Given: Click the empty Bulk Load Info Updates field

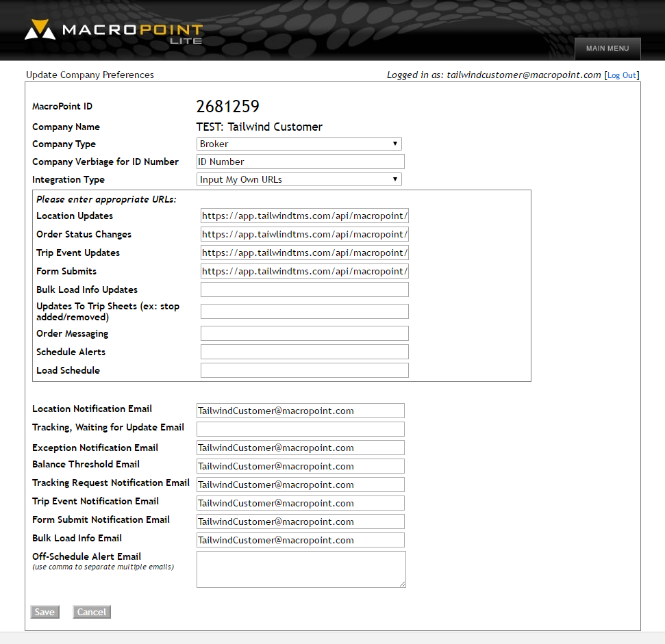Looking at the screenshot, I should pyautogui.click(x=303, y=289).
